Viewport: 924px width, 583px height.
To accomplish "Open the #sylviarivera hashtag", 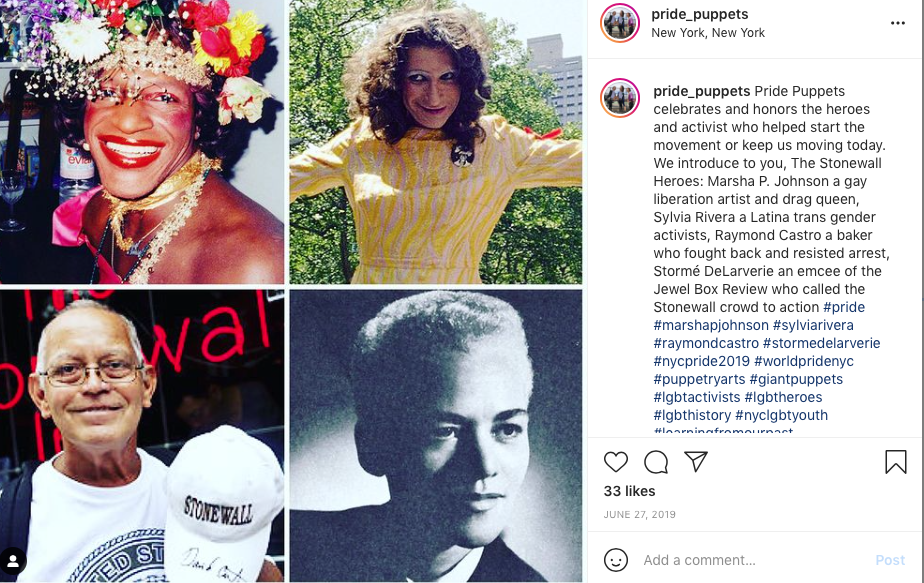I will click(813, 325).
